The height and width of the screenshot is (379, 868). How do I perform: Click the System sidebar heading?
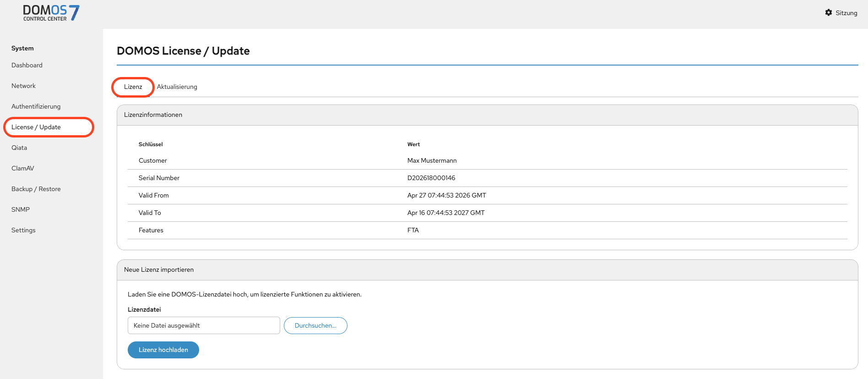pyautogui.click(x=22, y=48)
